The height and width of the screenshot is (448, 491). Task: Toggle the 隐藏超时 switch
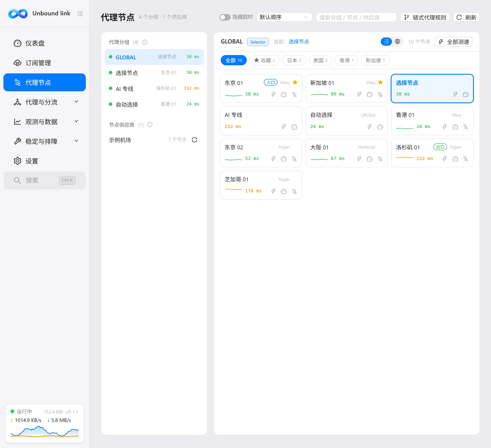click(225, 17)
